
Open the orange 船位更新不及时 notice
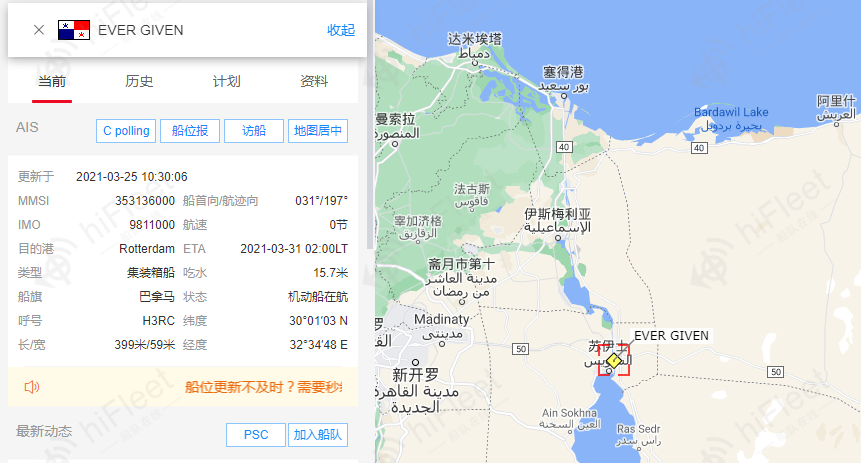click(x=264, y=387)
